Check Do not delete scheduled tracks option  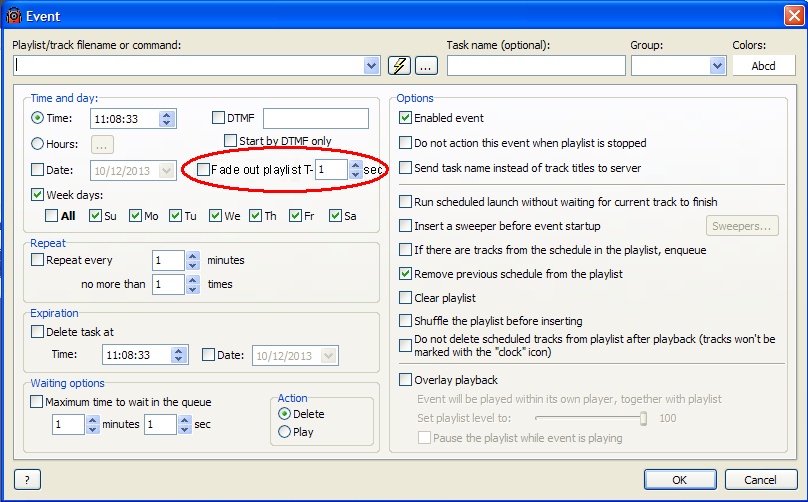[x=406, y=345]
